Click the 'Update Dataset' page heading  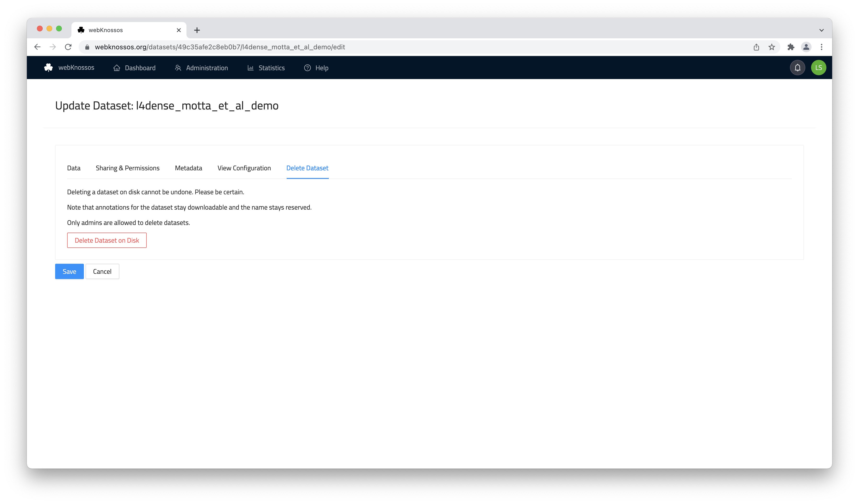167,106
